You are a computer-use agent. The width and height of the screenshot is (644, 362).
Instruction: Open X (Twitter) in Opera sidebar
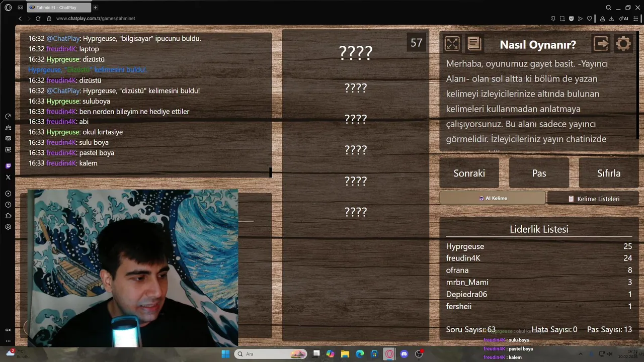tap(8, 177)
